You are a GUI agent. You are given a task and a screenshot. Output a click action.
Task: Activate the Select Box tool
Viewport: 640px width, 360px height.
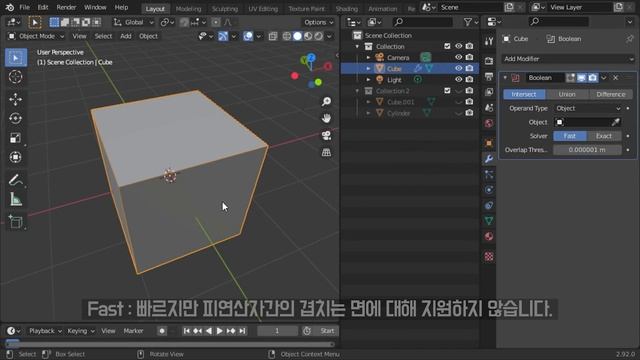pos(16,58)
